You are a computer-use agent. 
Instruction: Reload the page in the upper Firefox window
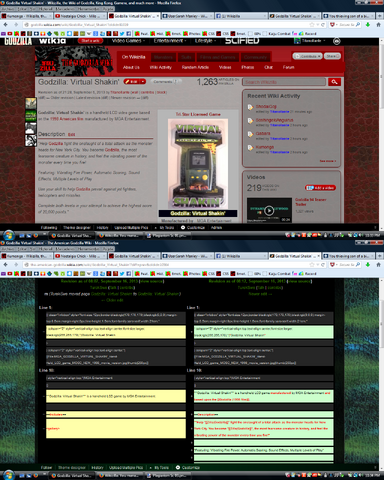[322, 25]
